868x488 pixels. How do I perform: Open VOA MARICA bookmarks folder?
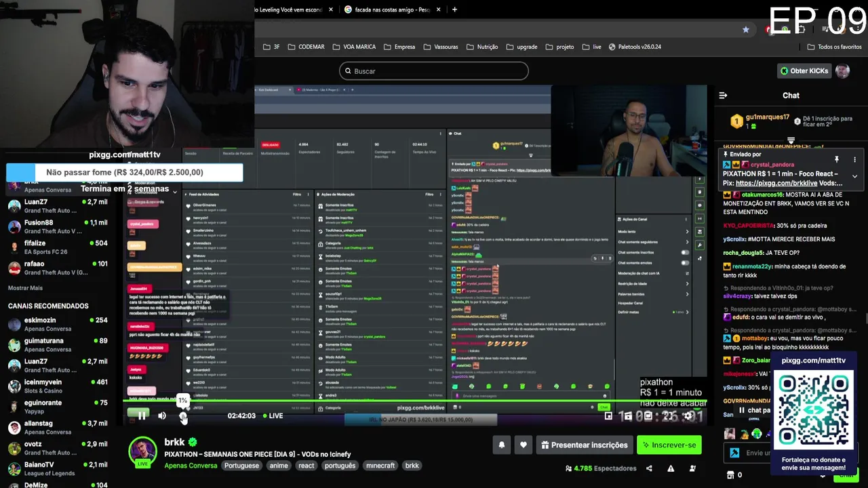click(x=354, y=47)
